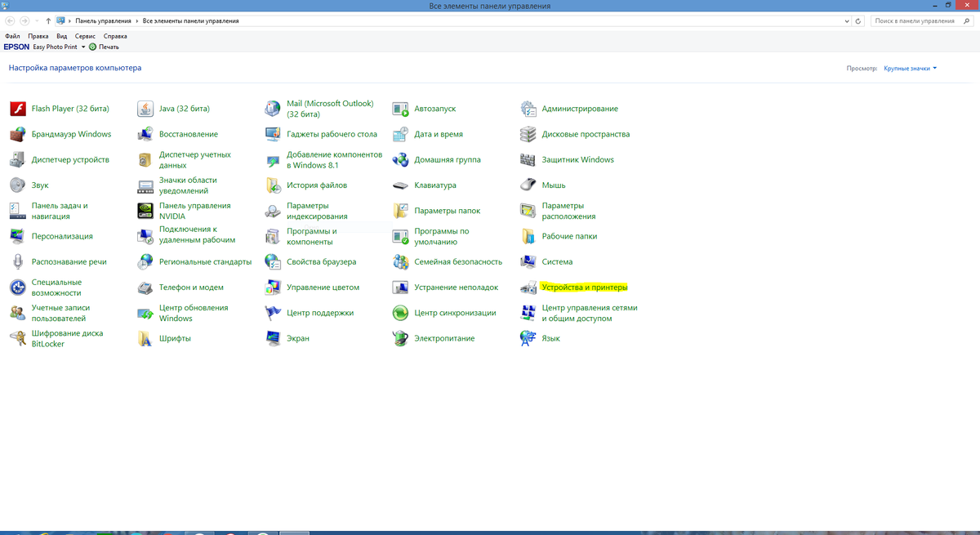The height and width of the screenshot is (535, 980).
Task: Open the Семейная безопасность icon
Action: pos(400,262)
